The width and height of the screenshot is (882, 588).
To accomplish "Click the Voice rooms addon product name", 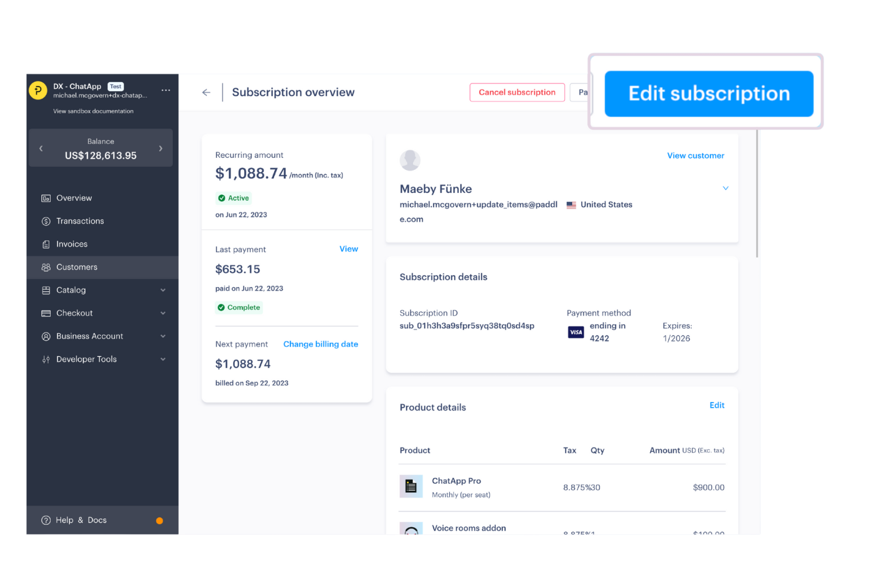I will tap(469, 528).
